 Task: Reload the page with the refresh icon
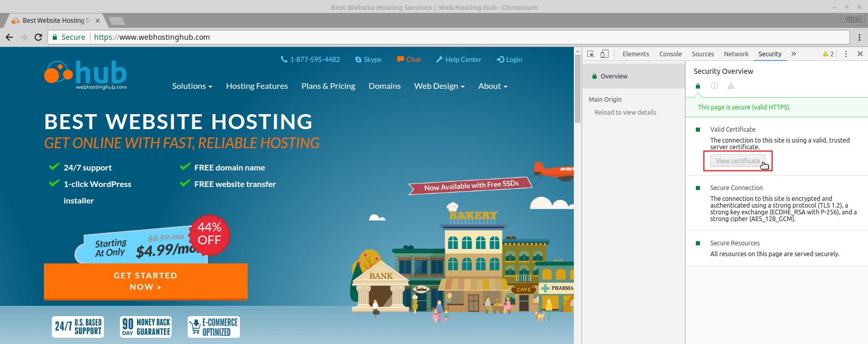38,37
